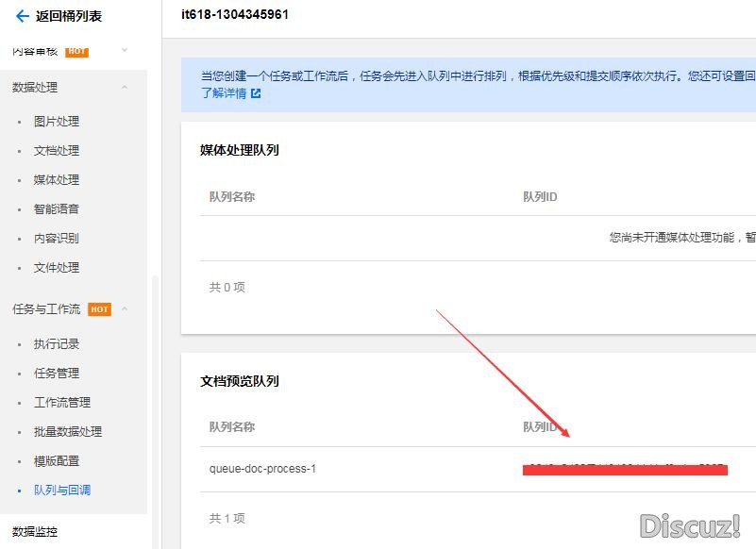The height and width of the screenshot is (549, 756).
Task: Open 工作流管理 in sidebar
Action: point(62,403)
